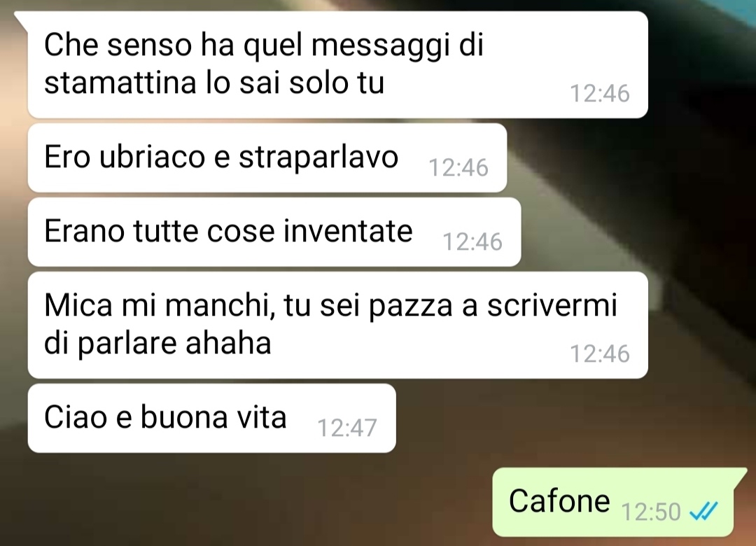This screenshot has height=546, width=756.
Task: Click the word 'ubriaco' in the second message
Action: coord(153,157)
